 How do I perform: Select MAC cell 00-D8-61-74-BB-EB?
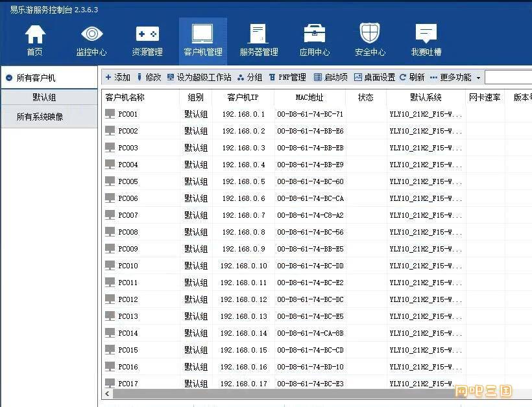(x=310, y=148)
